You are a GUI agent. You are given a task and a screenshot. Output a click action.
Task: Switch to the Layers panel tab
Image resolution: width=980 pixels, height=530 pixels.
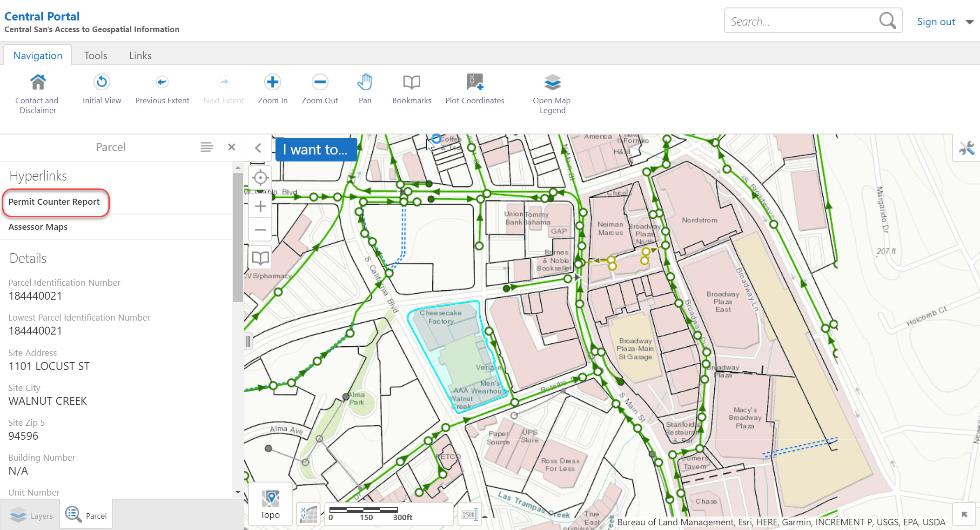(33, 515)
